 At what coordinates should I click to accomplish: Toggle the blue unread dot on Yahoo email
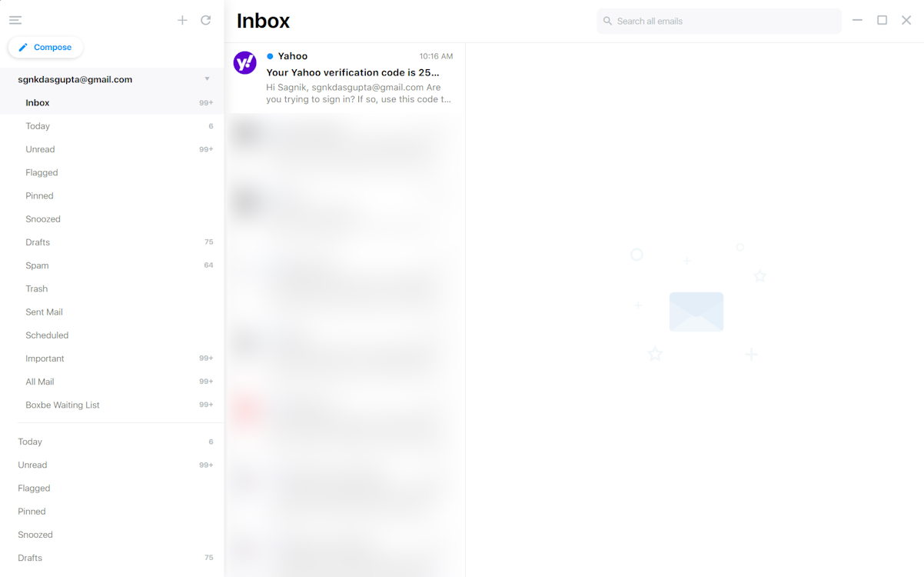(270, 55)
